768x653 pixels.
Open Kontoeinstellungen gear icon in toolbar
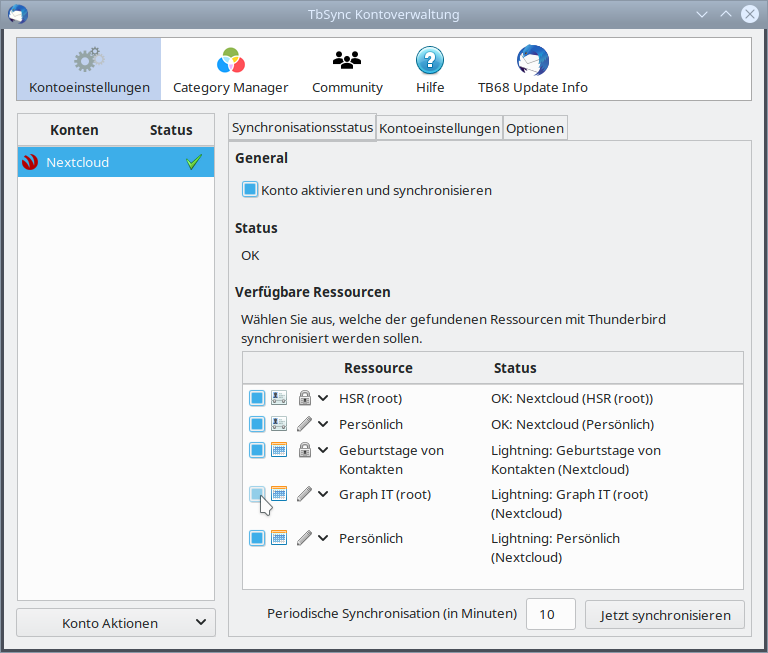click(89, 61)
